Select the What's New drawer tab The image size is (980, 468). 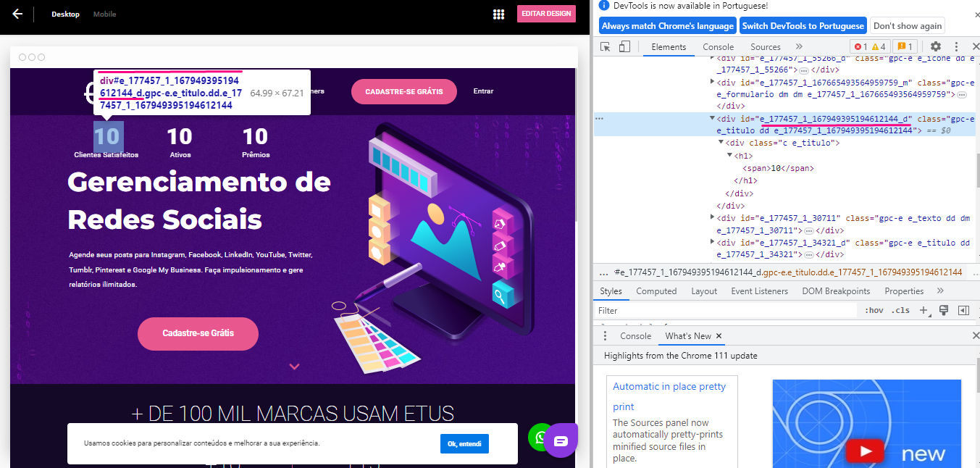[688, 336]
